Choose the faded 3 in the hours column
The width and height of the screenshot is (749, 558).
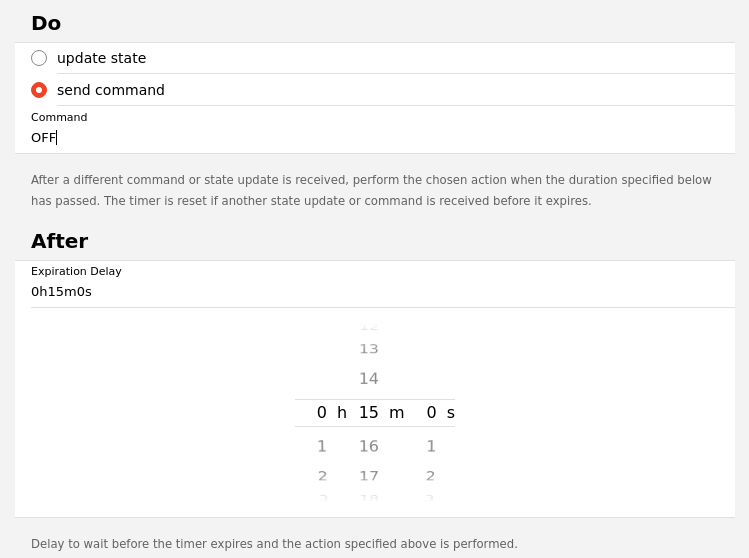(322, 496)
